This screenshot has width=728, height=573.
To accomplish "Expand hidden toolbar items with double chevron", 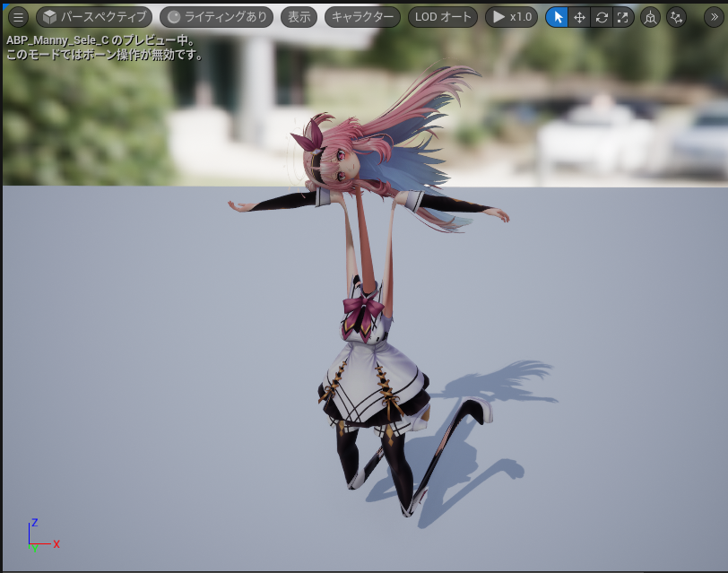I will pyautogui.click(x=714, y=17).
